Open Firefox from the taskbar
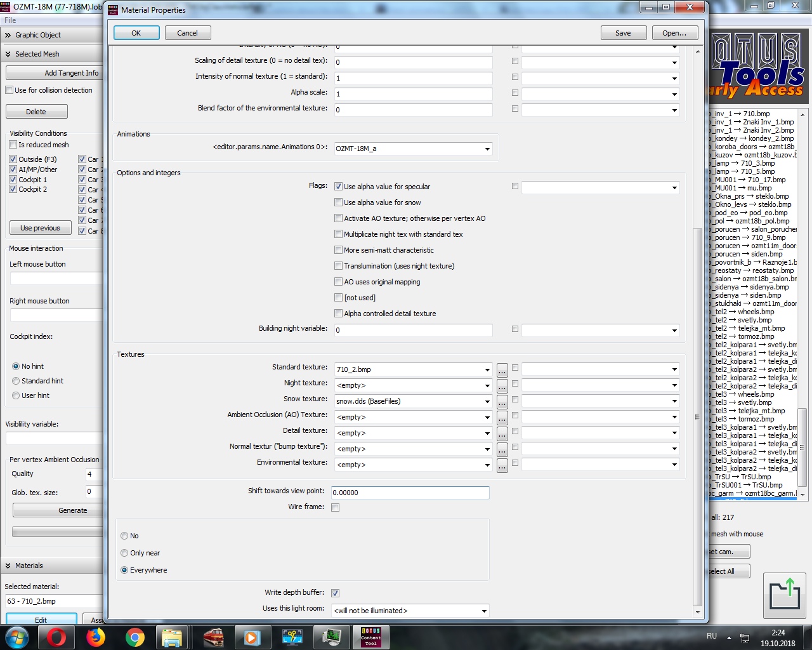This screenshot has width=812, height=650. pos(96,637)
